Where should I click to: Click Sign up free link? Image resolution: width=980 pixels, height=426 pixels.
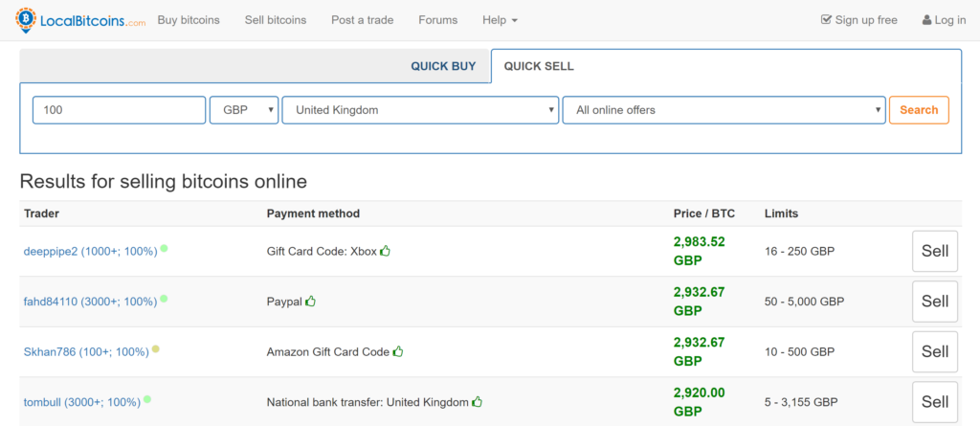[859, 20]
